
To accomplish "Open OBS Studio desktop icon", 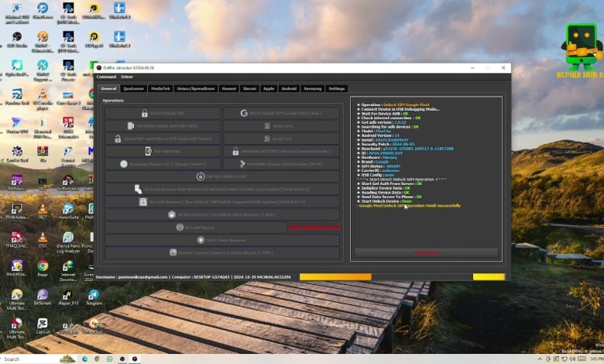I will 16,40.
